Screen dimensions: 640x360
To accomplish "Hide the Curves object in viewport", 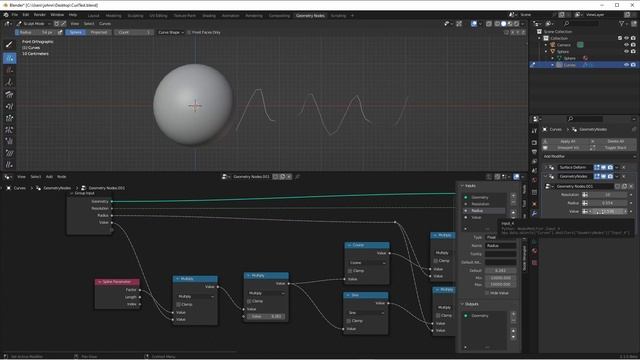I will tap(626, 65).
